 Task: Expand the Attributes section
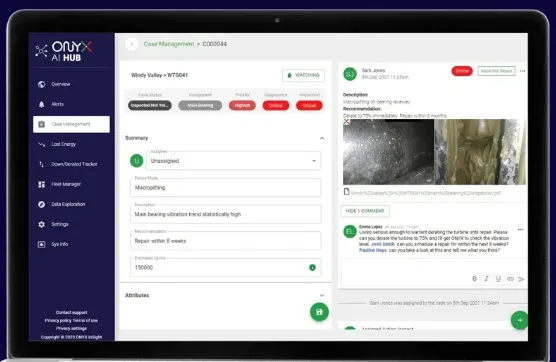[x=322, y=295]
